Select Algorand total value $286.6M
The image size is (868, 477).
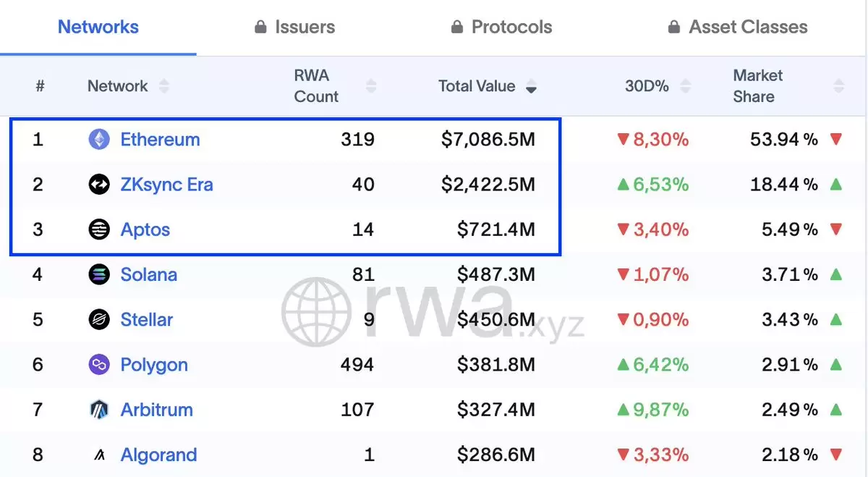tap(496, 455)
